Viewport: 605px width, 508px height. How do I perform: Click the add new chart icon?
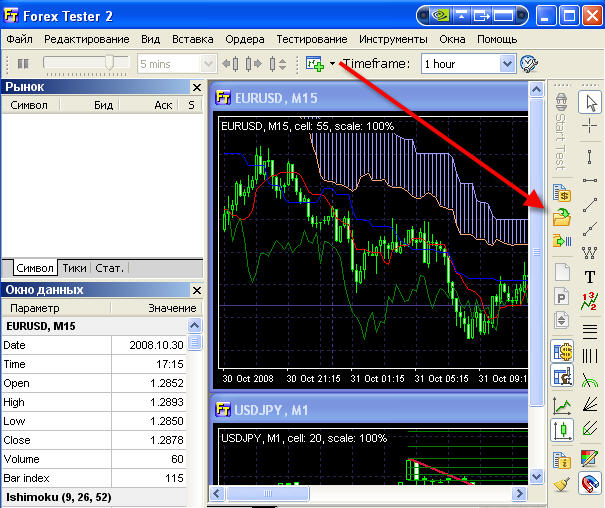314,64
